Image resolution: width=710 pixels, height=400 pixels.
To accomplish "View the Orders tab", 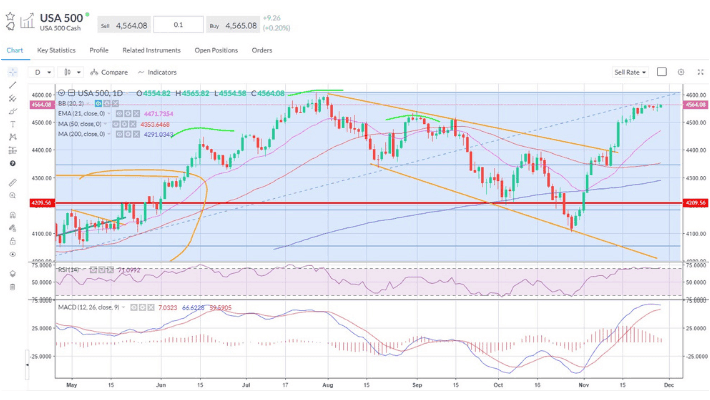I will pos(262,50).
